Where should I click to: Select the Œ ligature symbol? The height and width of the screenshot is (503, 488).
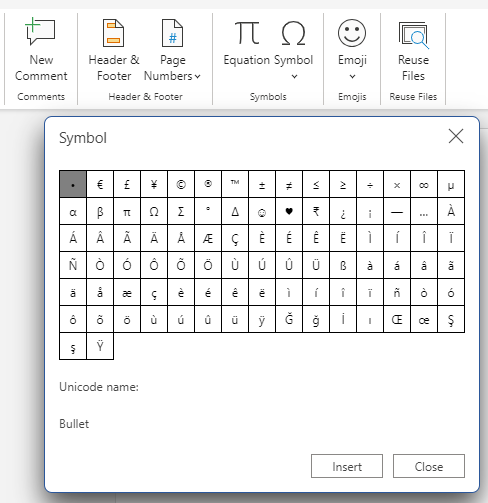397,319
